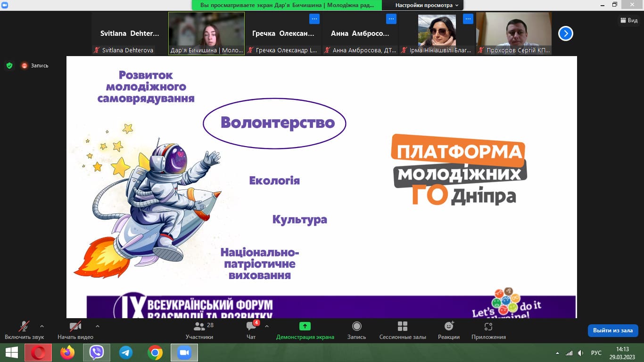Viewport: 644px width, 362px height.
Task: Click the Запись record button in toolbar
Action: pyautogui.click(x=356, y=330)
